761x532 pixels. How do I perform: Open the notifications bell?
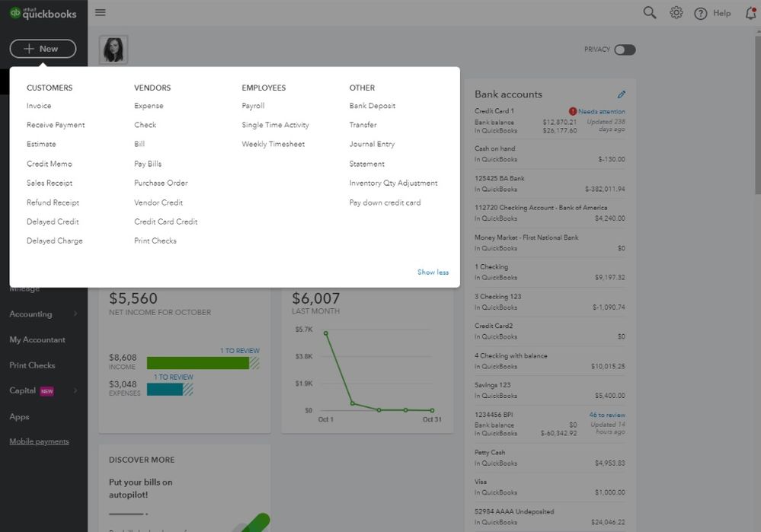[751, 13]
